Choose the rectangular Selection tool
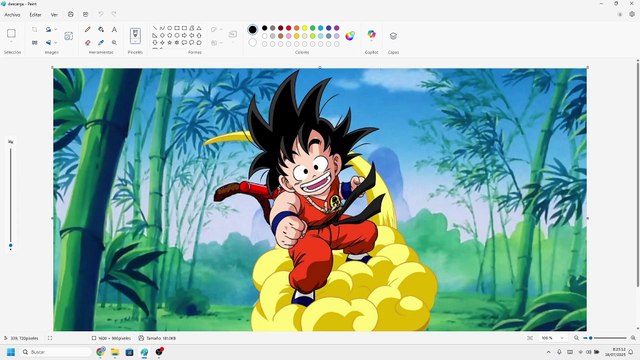Image resolution: width=640 pixels, height=360 pixels. 11,33
